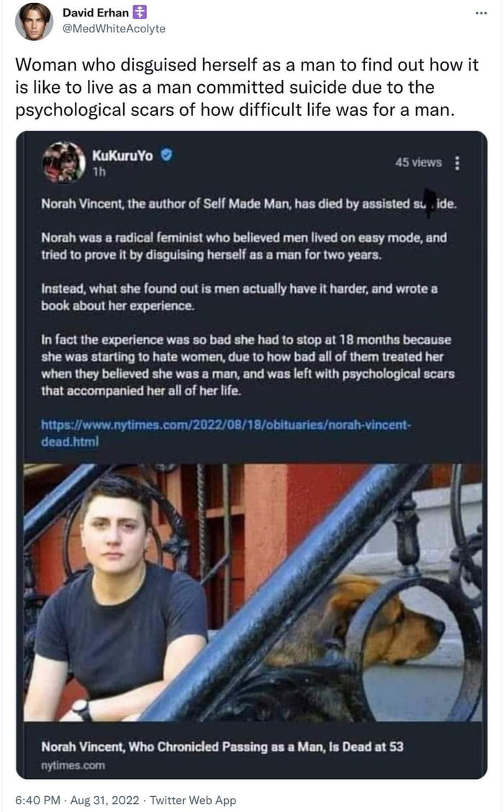Click the David Erhan display name

95,12
